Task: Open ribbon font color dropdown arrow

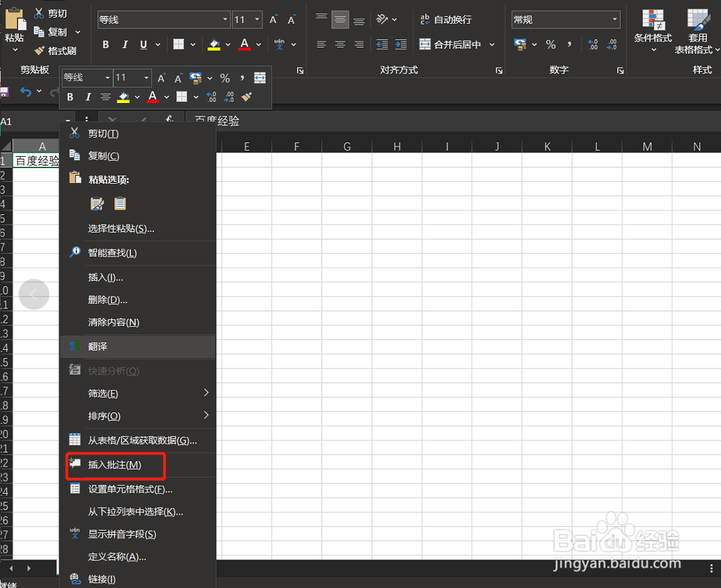Action: (x=259, y=45)
